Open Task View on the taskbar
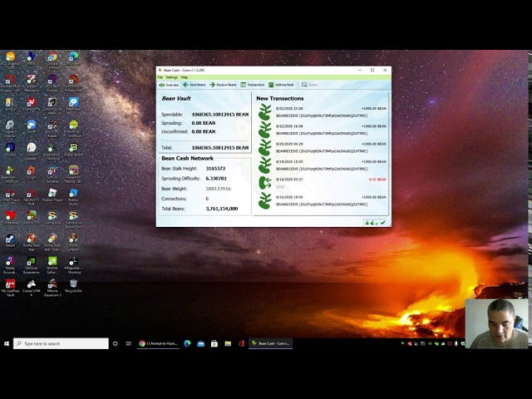The image size is (532, 399). [129, 343]
